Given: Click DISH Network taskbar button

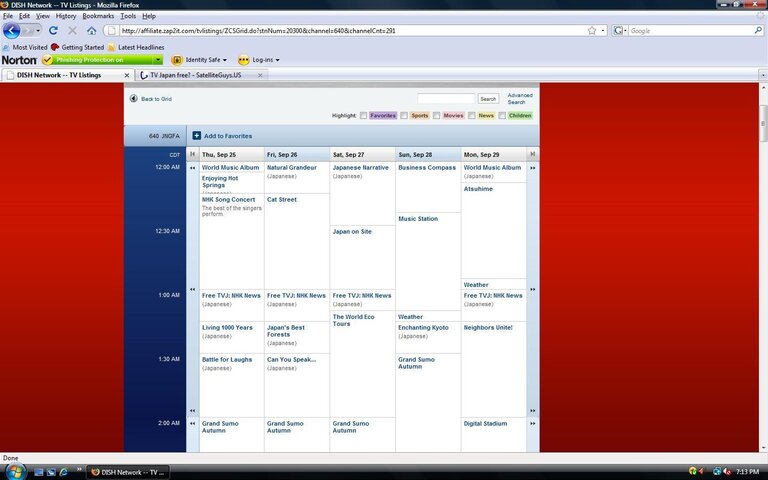Looking at the screenshot, I should (128, 472).
